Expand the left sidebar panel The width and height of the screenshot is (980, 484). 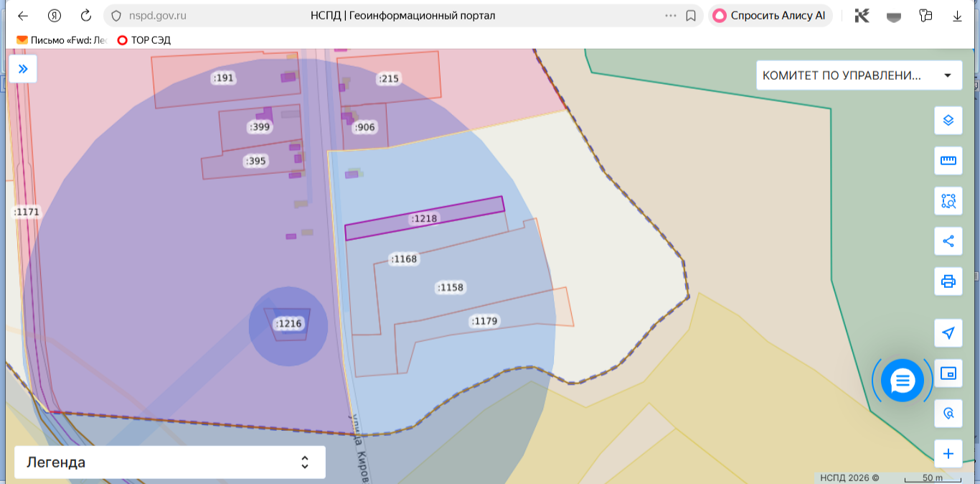(x=23, y=69)
